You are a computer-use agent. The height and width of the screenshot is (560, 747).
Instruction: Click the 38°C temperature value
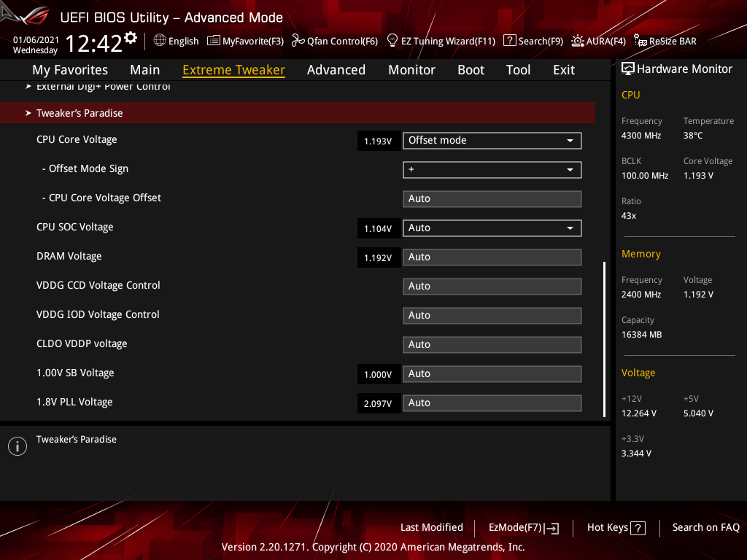click(x=693, y=135)
